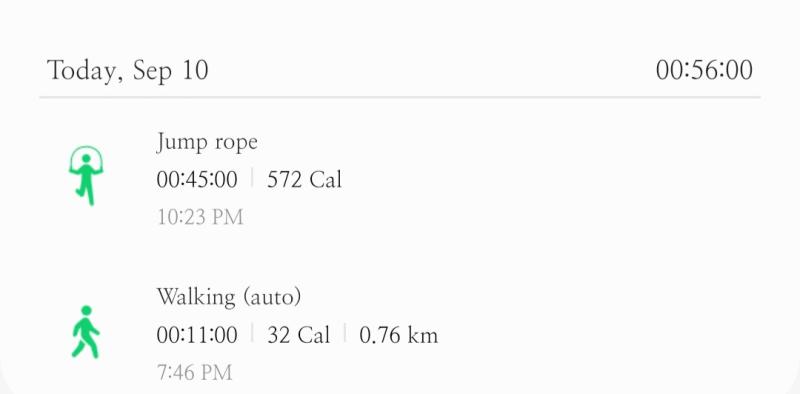Open the Jump rope workout title
800x394 pixels.
[207, 142]
